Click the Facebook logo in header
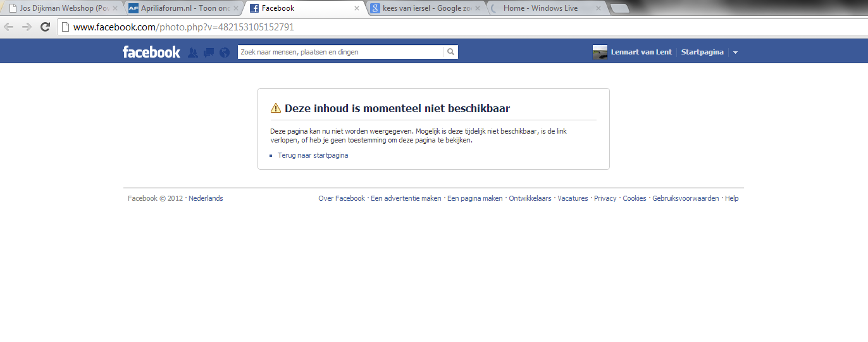 point(151,52)
